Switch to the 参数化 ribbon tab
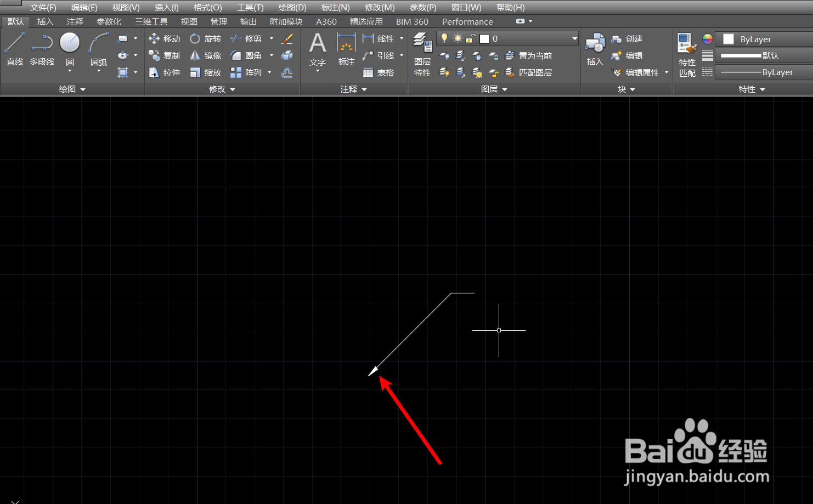The image size is (813, 504). click(109, 21)
